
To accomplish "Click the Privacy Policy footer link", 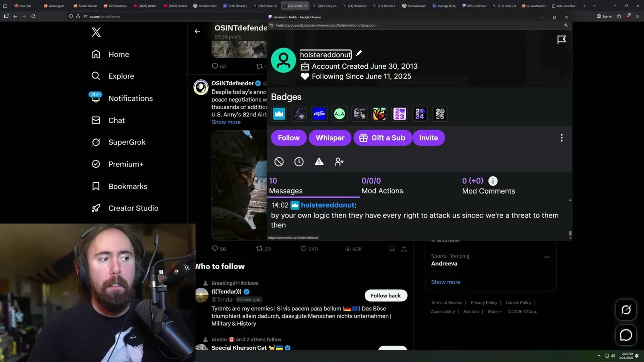I will click(484, 303).
